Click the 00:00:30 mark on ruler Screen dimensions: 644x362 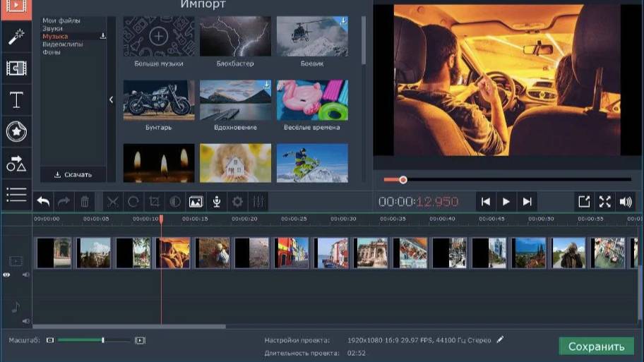[343, 219]
